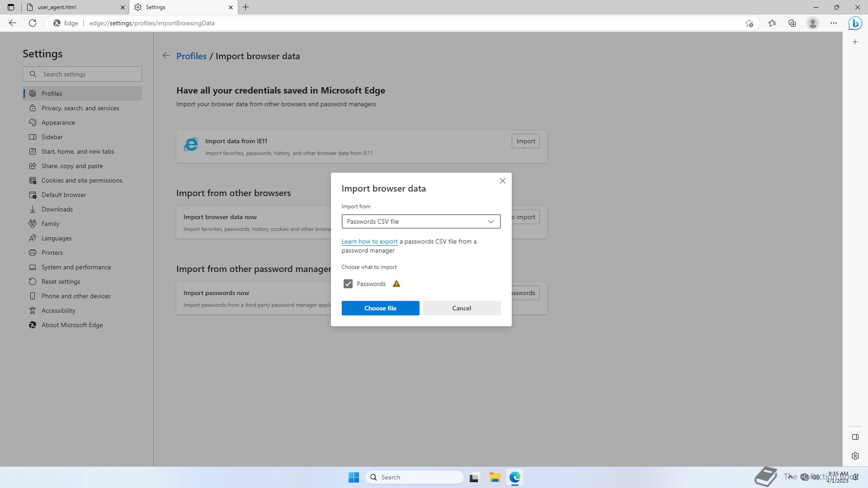This screenshot has height=488, width=868.
Task: Open File Explorer from the taskbar
Action: coord(495,477)
